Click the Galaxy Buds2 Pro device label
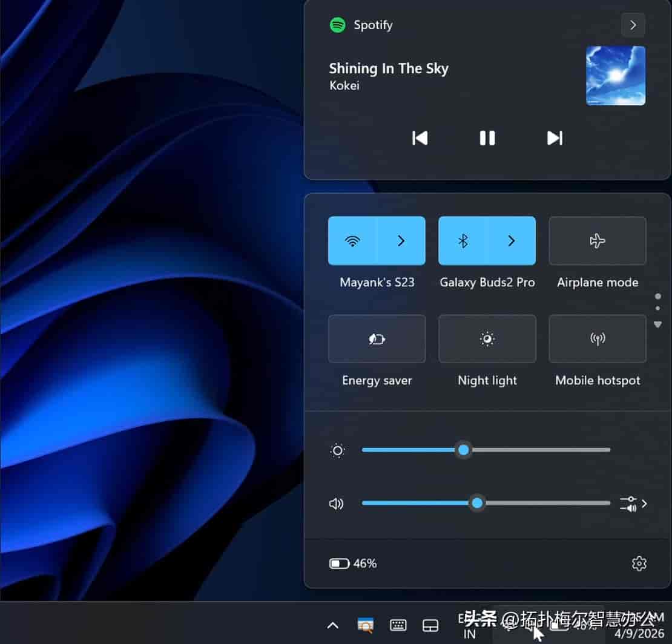The image size is (672, 644). coord(487,283)
